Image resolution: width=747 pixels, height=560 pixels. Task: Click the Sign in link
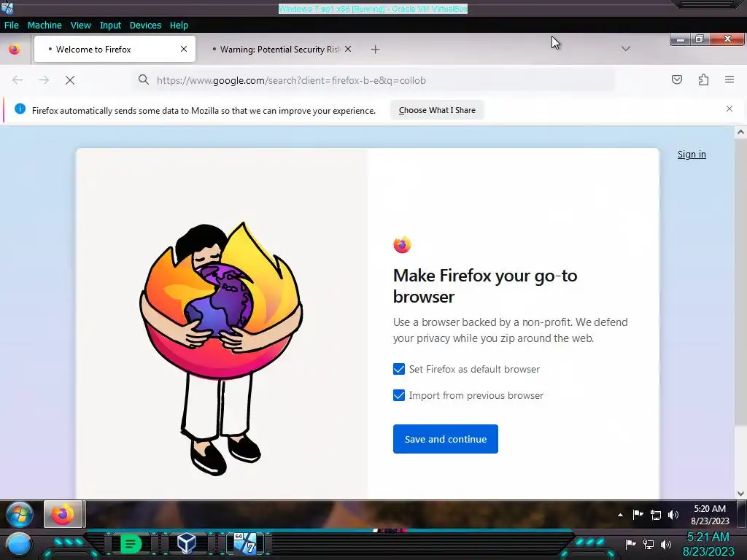pyautogui.click(x=692, y=155)
